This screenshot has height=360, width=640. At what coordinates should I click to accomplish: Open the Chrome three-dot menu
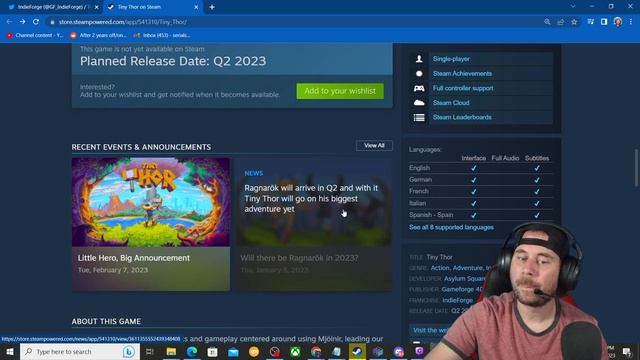(x=631, y=22)
